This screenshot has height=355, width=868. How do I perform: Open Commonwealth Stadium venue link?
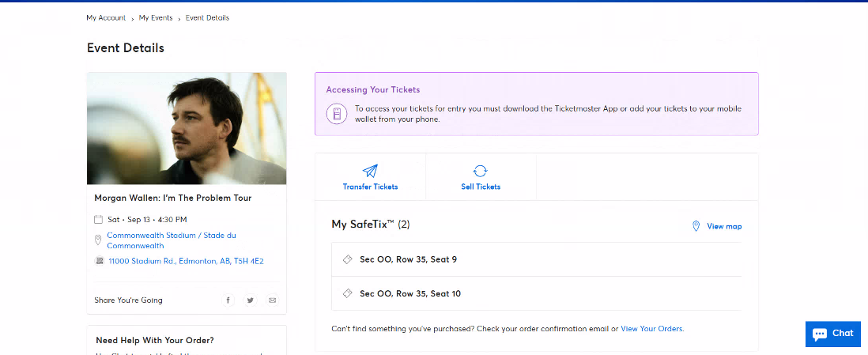(x=172, y=240)
